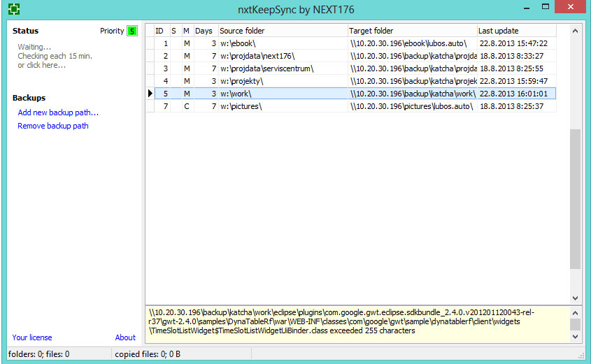Open 'Add new backup path...' link
Viewport: 591px width, 364px height.
pyautogui.click(x=58, y=112)
